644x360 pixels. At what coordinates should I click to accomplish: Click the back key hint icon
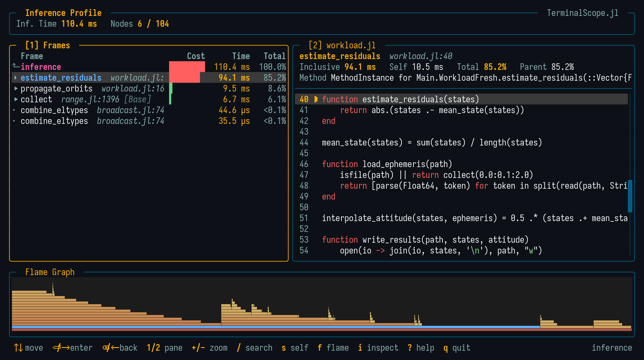click(x=111, y=348)
